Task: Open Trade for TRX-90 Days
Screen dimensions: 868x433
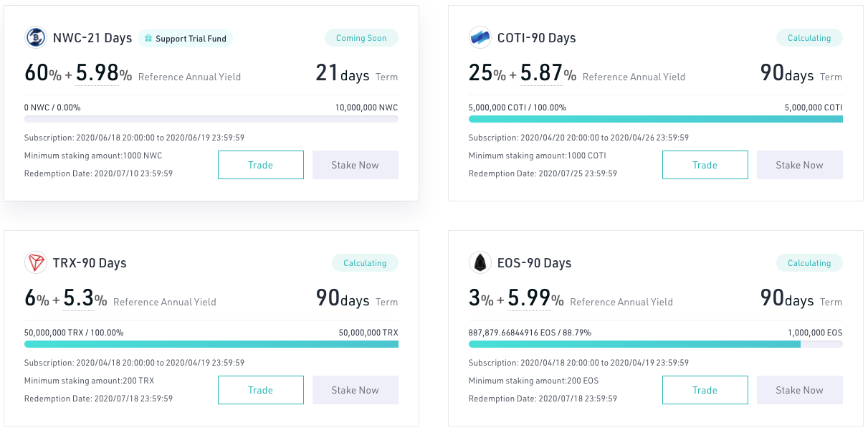Action: [x=261, y=390]
